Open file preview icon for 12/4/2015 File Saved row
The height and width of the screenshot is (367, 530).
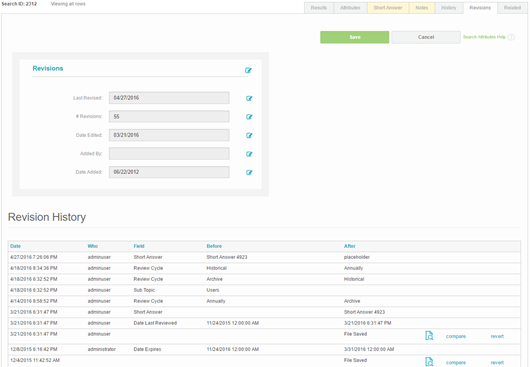(429, 362)
